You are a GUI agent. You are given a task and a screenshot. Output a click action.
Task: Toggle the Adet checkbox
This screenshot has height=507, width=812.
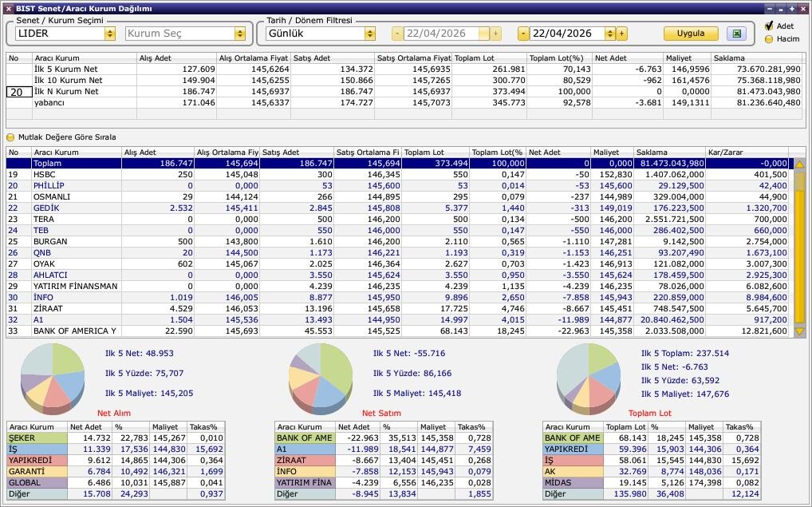(769, 26)
